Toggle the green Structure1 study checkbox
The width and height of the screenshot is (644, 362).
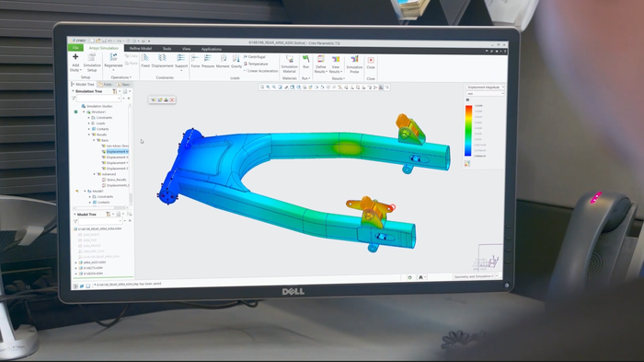point(76,111)
